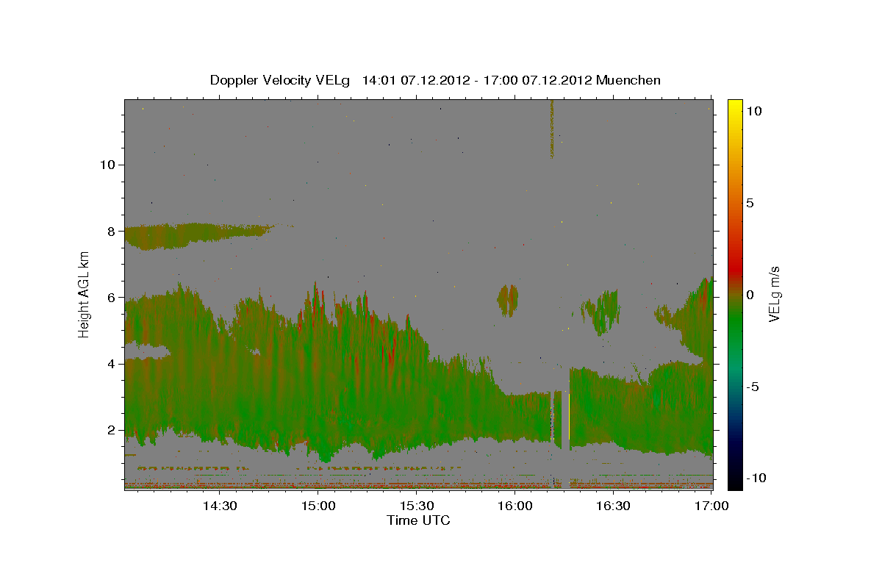Click the 17:00 time tick label

[711, 506]
